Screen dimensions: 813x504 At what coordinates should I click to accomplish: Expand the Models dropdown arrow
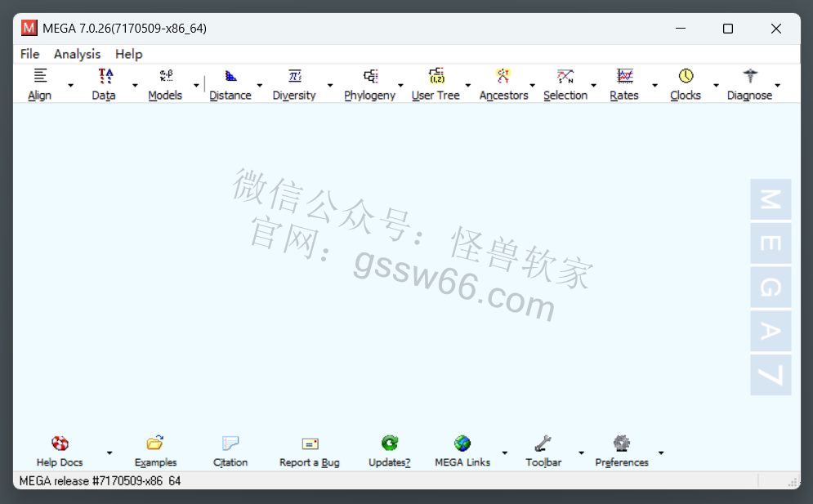click(196, 85)
